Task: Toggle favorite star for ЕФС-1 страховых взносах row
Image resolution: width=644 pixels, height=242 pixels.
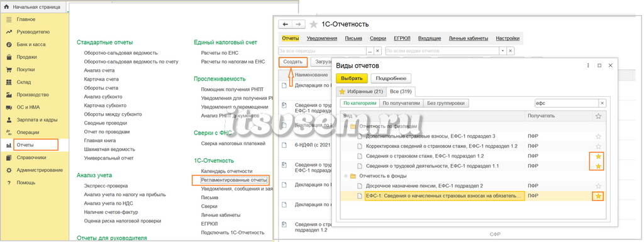Action: click(x=599, y=197)
